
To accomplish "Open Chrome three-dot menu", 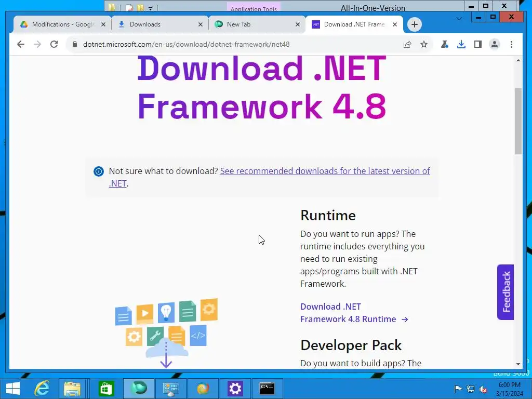I will click(511, 44).
